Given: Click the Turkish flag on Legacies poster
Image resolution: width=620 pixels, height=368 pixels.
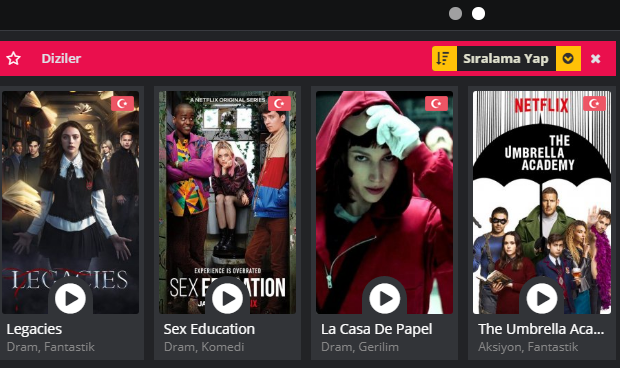Looking at the screenshot, I should click(x=122, y=104).
